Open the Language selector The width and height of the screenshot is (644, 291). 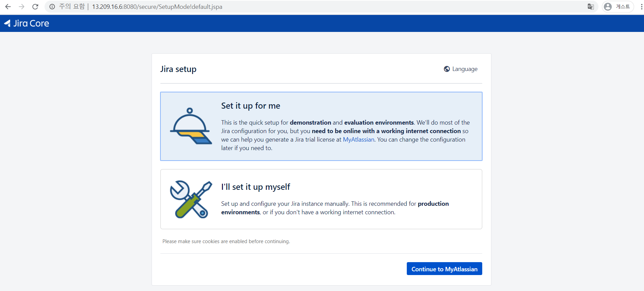click(460, 69)
